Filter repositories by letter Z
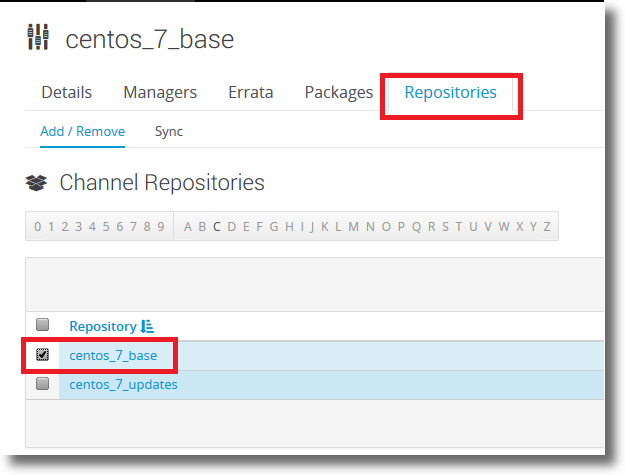625x475 pixels. [547, 227]
